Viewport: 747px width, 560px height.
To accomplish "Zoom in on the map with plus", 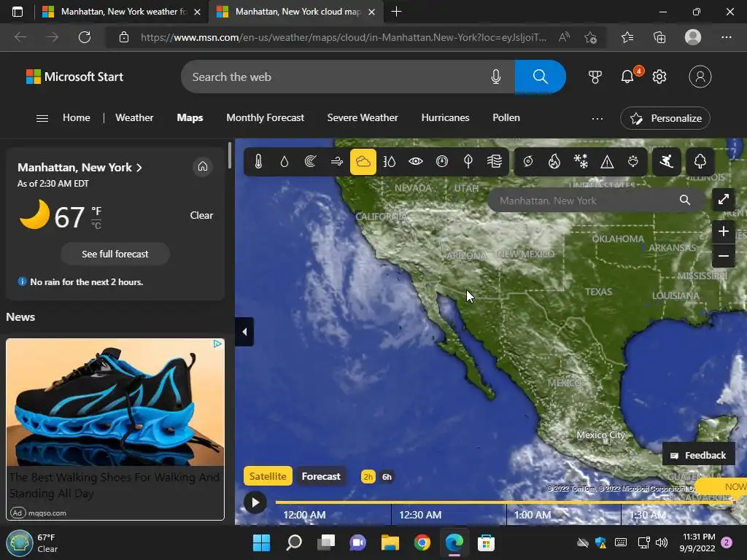I will pyautogui.click(x=723, y=231).
